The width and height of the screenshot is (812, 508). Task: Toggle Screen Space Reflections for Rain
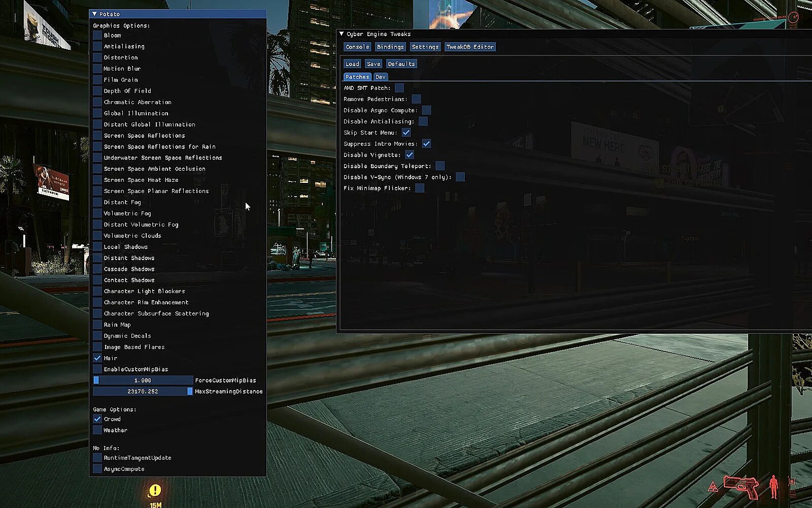[97, 147]
